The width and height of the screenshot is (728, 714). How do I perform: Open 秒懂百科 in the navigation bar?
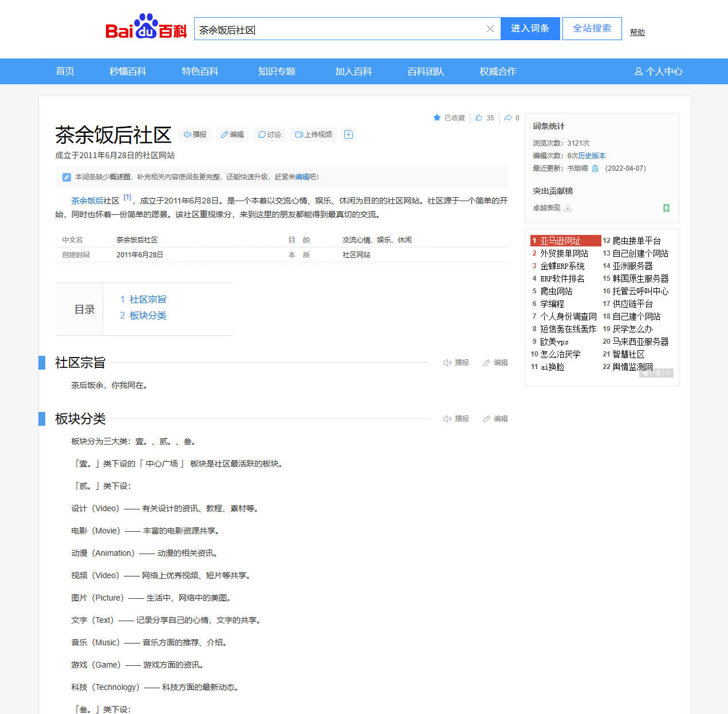pyautogui.click(x=128, y=72)
